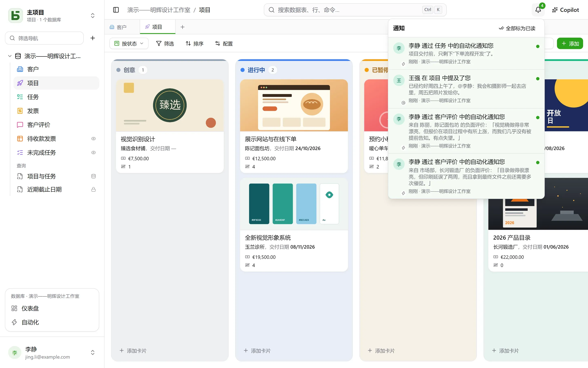The width and height of the screenshot is (588, 368).
Task: Click the lock icon on 近期截止日期
Action: coord(93,189)
